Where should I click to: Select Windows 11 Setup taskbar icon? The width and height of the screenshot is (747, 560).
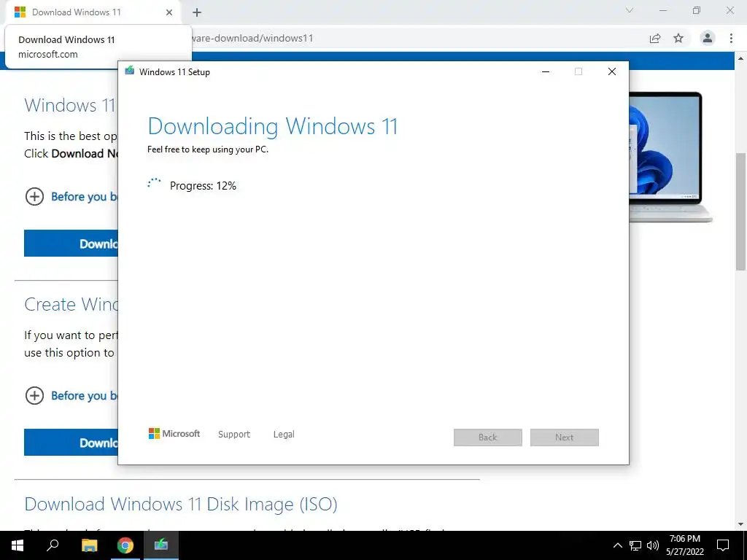(x=161, y=545)
